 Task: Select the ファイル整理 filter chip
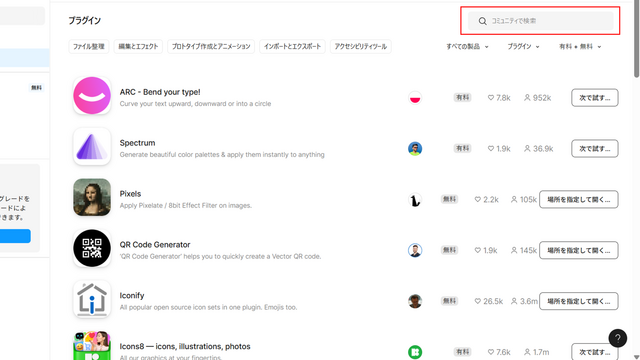coord(89,47)
